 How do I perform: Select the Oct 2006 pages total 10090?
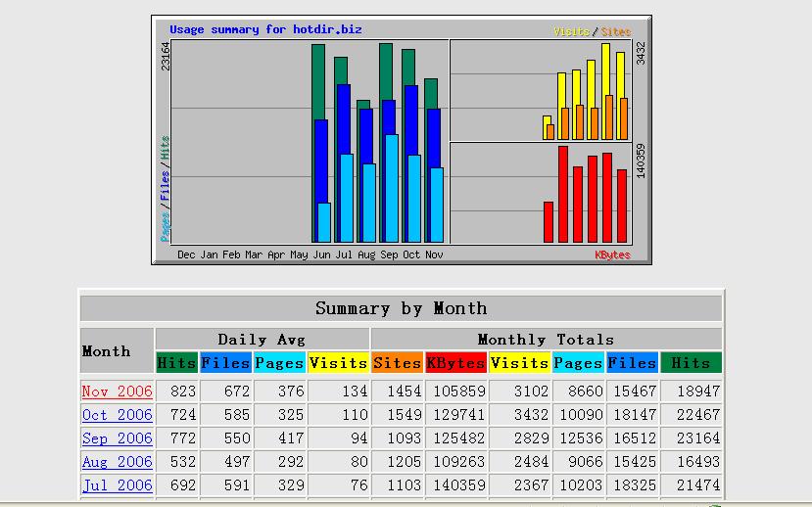click(581, 415)
